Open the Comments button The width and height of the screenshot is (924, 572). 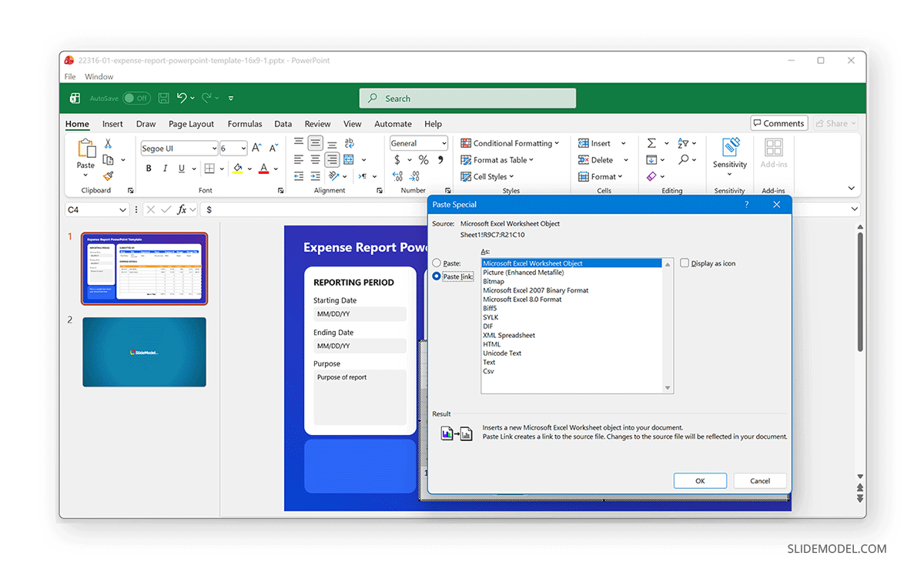(x=778, y=123)
